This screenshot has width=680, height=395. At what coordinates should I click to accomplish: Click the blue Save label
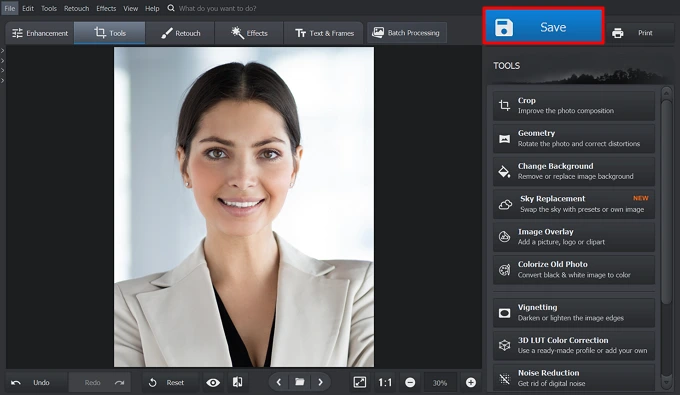point(553,27)
